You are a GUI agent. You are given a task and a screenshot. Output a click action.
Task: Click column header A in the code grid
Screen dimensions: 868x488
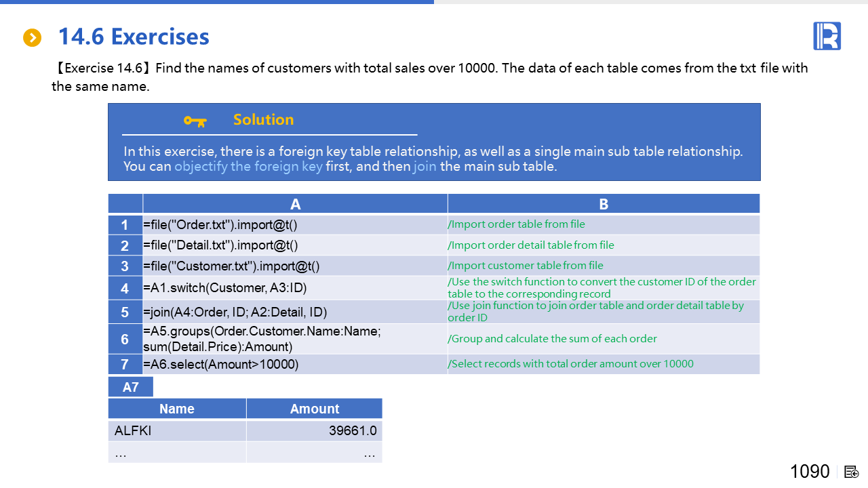click(295, 204)
